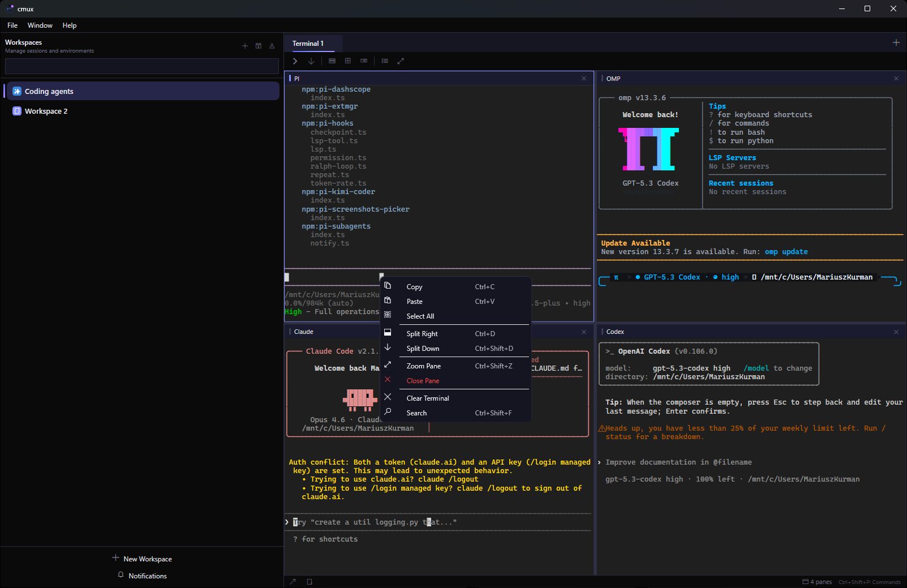Choose Select All from the context menu
Image resolution: width=907 pixels, height=588 pixels.
point(456,316)
